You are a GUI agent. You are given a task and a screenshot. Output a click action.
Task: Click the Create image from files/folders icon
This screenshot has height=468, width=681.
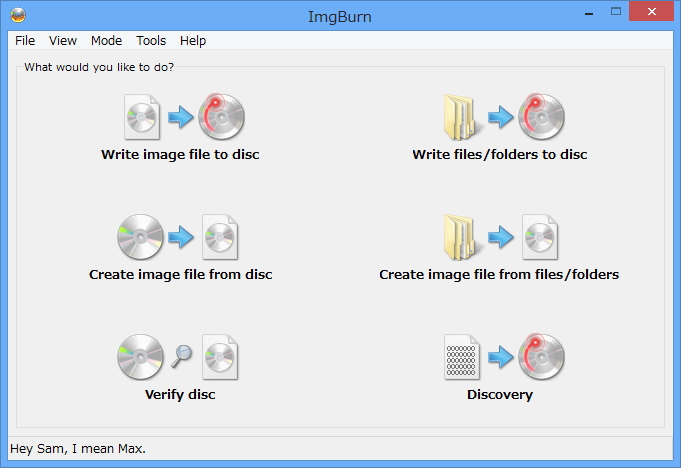coord(501,237)
